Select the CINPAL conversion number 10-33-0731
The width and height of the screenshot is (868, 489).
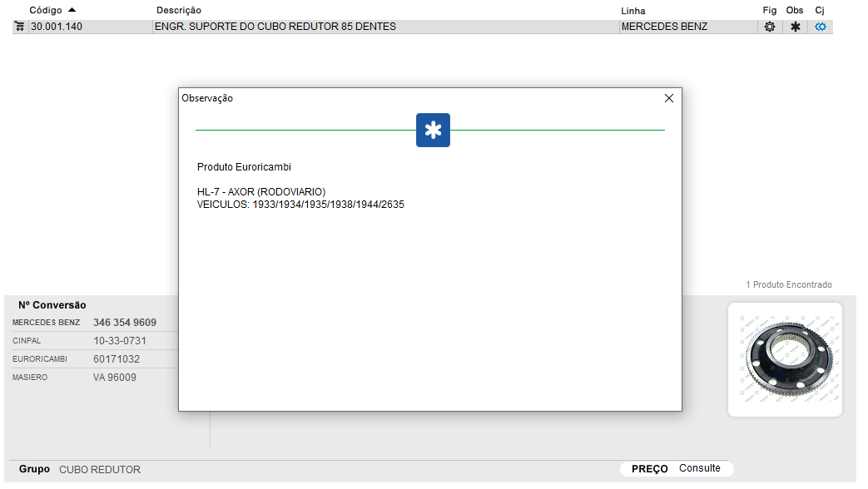[120, 341]
